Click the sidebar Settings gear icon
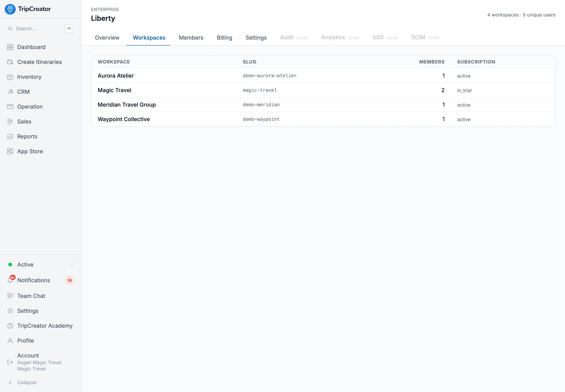Image resolution: width=565 pixels, height=392 pixels. coord(10,311)
